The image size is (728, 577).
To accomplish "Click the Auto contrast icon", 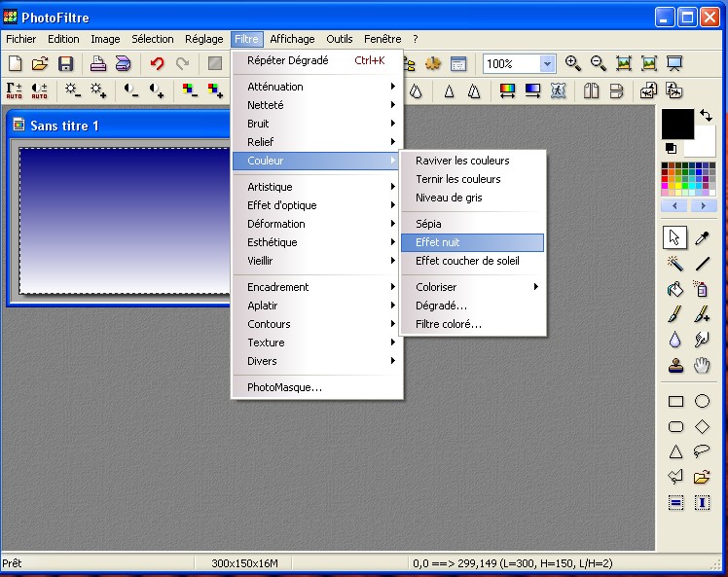I will (40, 90).
